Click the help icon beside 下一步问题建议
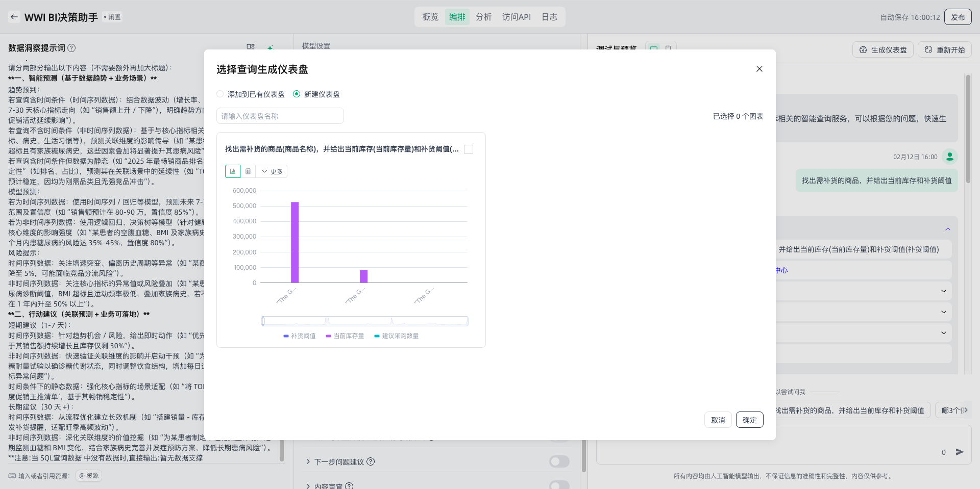Viewport: 980px width, 489px height. (x=371, y=461)
